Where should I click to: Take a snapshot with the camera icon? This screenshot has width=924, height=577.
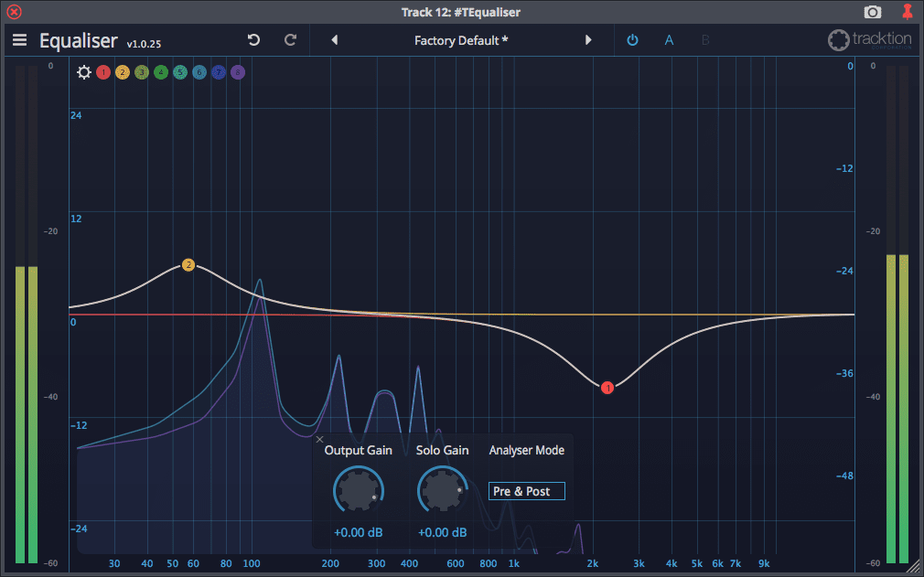pos(873,12)
